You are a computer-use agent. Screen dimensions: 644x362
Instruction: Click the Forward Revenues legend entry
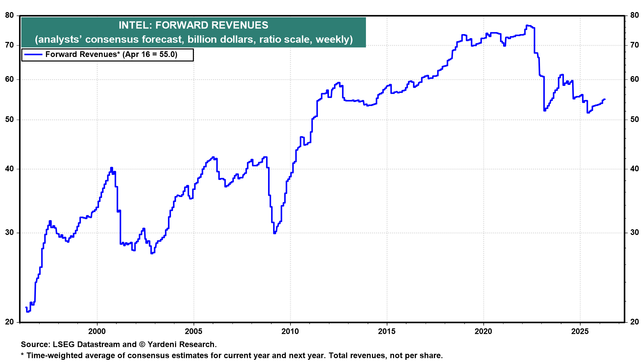[111, 55]
